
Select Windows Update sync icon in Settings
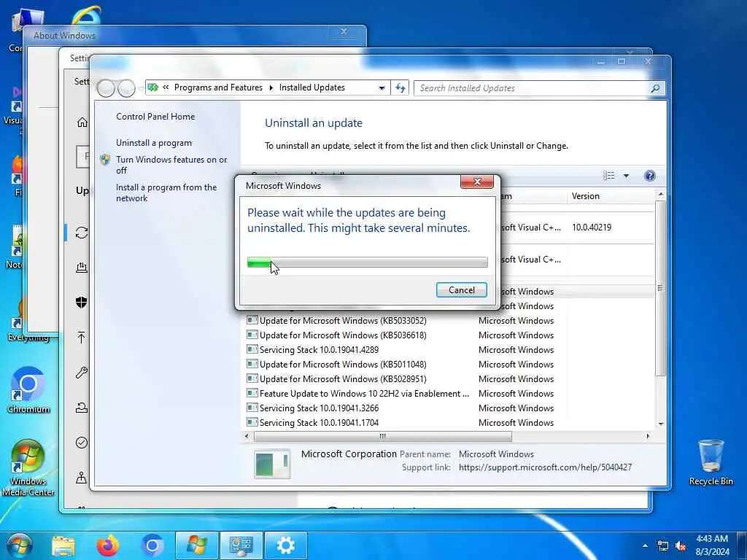pos(82,233)
